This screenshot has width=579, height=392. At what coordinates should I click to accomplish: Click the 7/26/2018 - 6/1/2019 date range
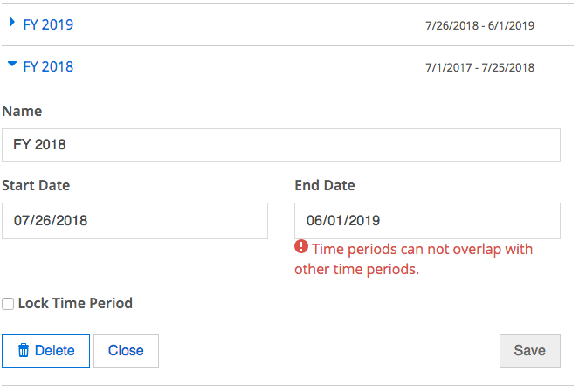(x=479, y=25)
